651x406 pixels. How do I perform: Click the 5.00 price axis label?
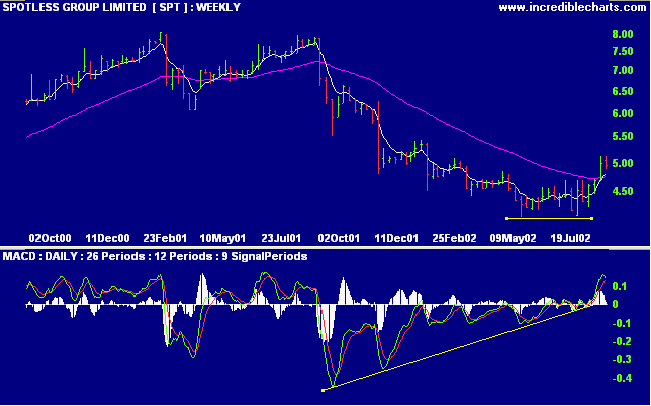point(623,163)
